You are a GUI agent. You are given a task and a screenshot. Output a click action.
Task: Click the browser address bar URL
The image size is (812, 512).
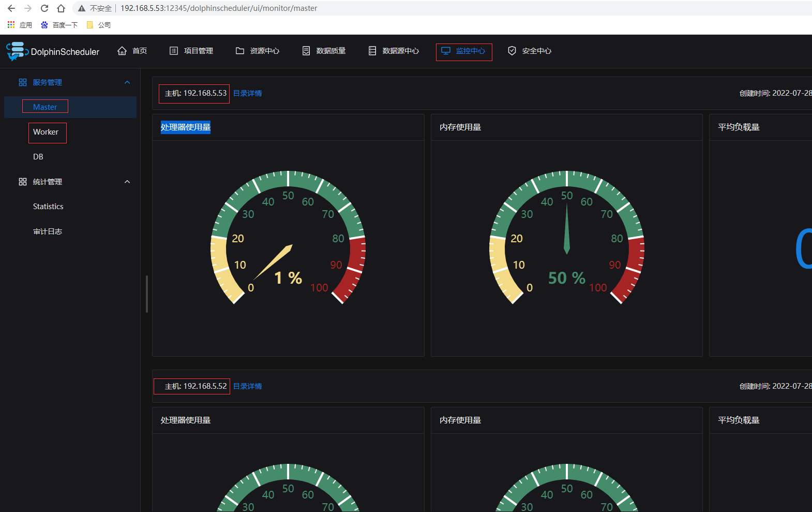tap(219, 8)
